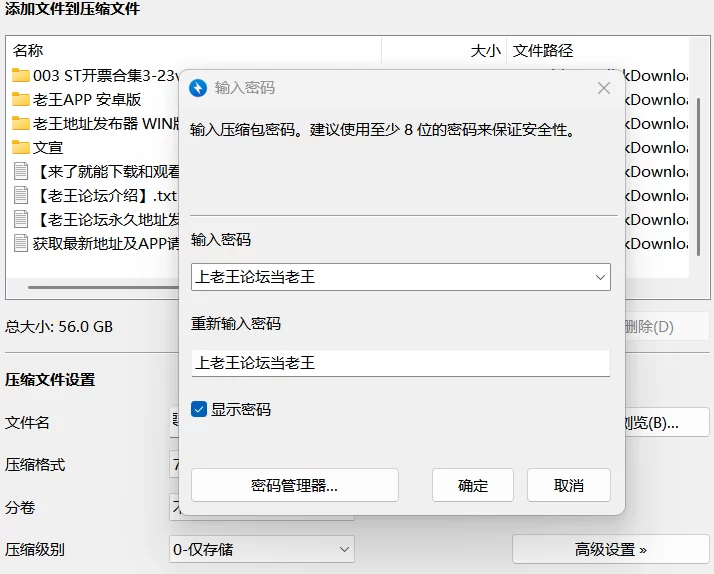Select the 文宣 folder icon
714x574 pixels.
tap(20, 147)
